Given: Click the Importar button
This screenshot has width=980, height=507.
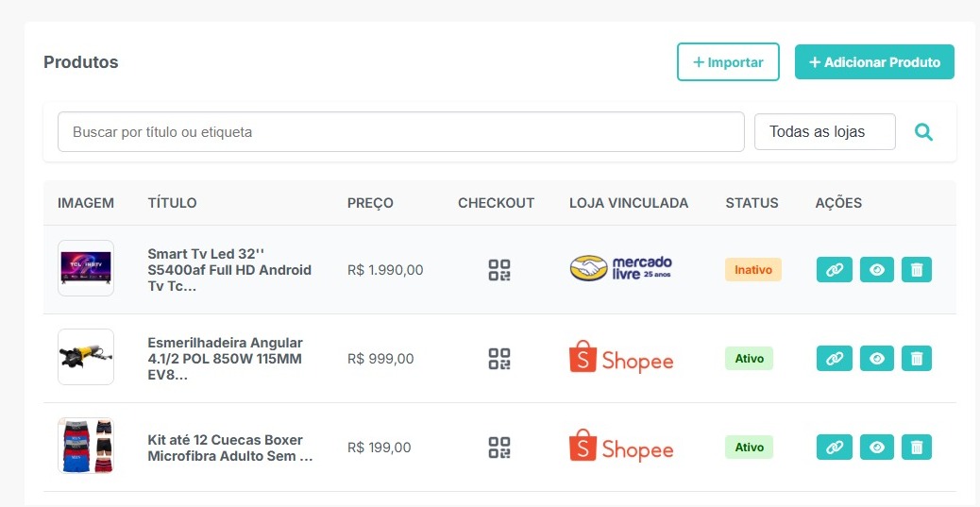Looking at the screenshot, I should [727, 62].
